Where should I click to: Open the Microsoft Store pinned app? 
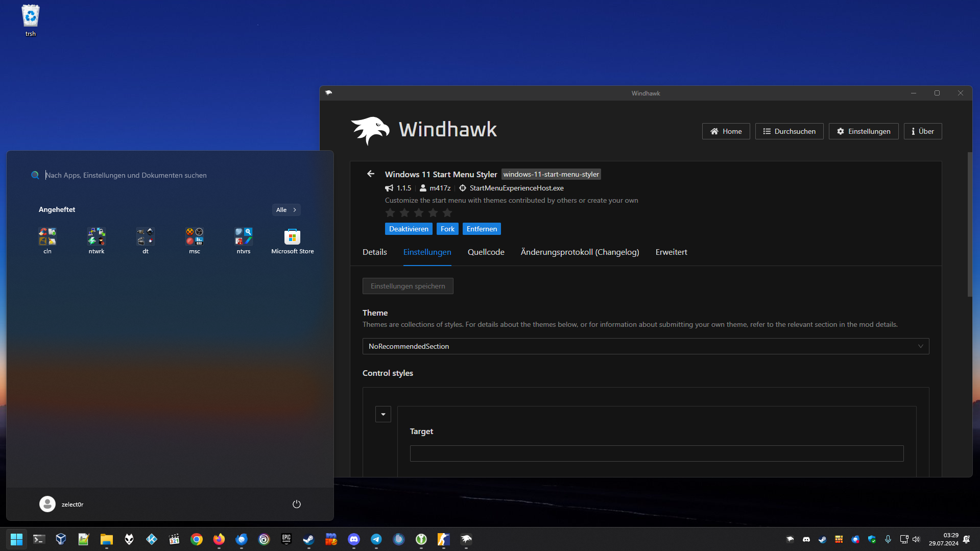pyautogui.click(x=293, y=241)
